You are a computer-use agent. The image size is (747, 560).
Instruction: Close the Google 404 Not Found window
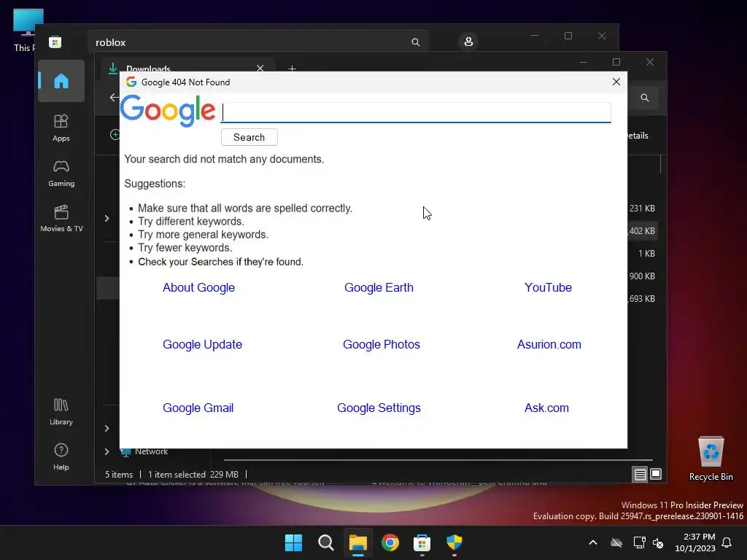pyautogui.click(x=616, y=82)
